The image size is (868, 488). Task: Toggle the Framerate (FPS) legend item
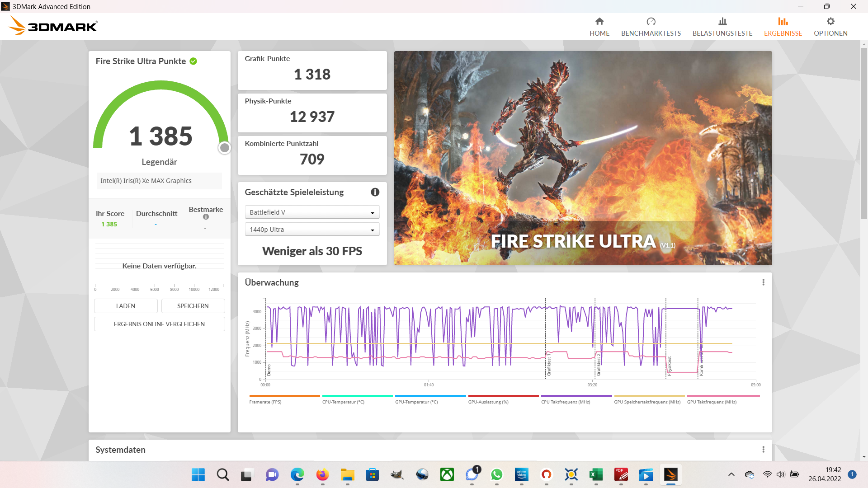click(x=284, y=399)
